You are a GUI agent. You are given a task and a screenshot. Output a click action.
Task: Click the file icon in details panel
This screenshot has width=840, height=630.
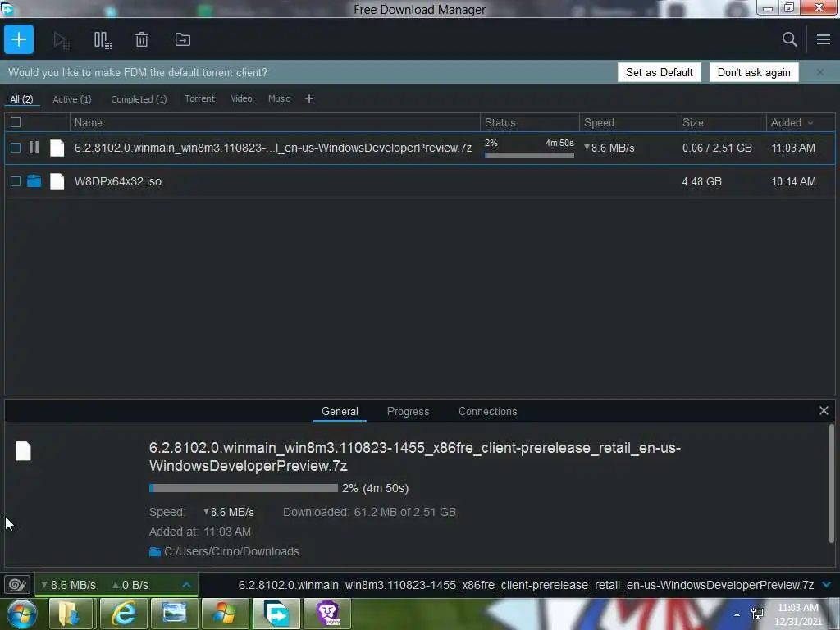[24, 451]
